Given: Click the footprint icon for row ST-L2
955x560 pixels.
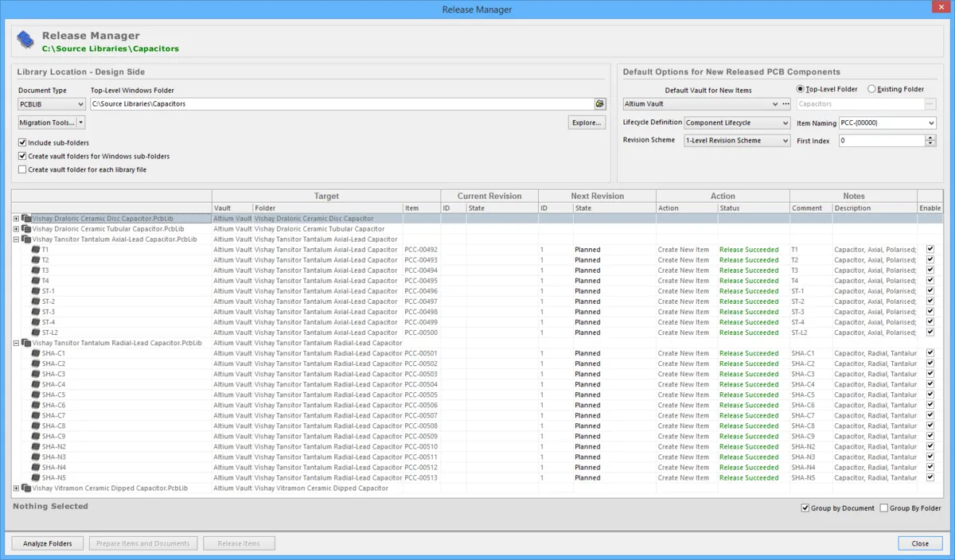Looking at the screenshot, I should pyautogui.click(x=35, y=332).
